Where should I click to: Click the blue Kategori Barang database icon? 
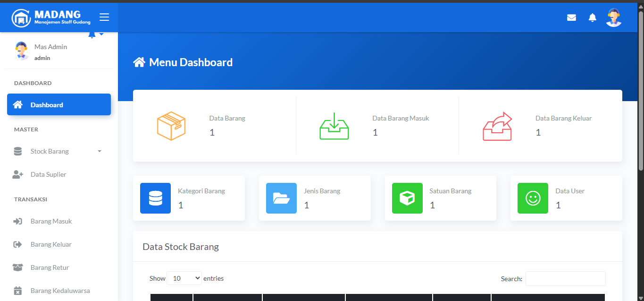[x=155, y=198]
